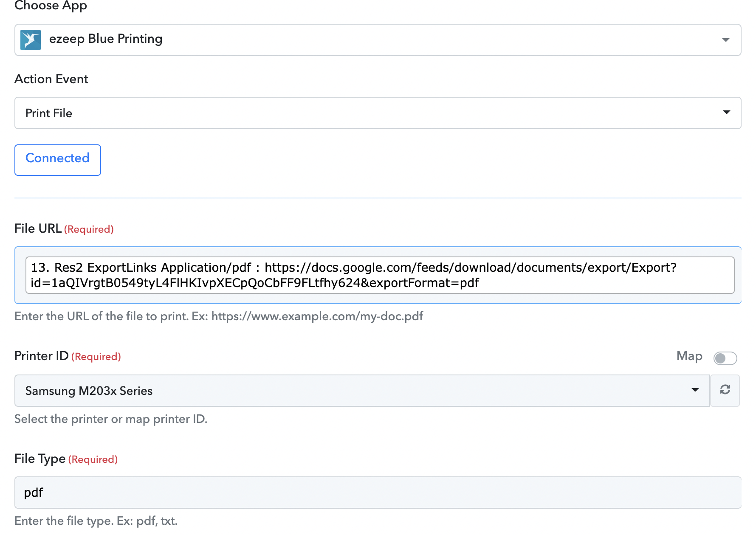Click the ezeep Blue Printing app logo
Screen dimensions: 756x535
(x=31, y=40)
